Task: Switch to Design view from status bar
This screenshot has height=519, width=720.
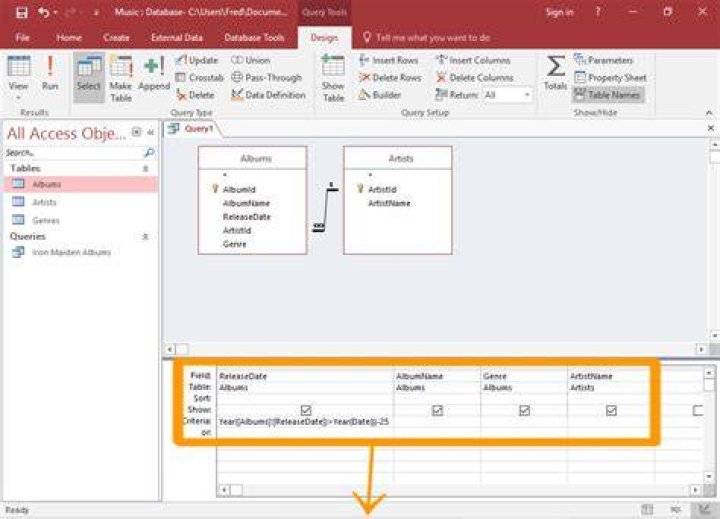Action: tap(704, 509)
